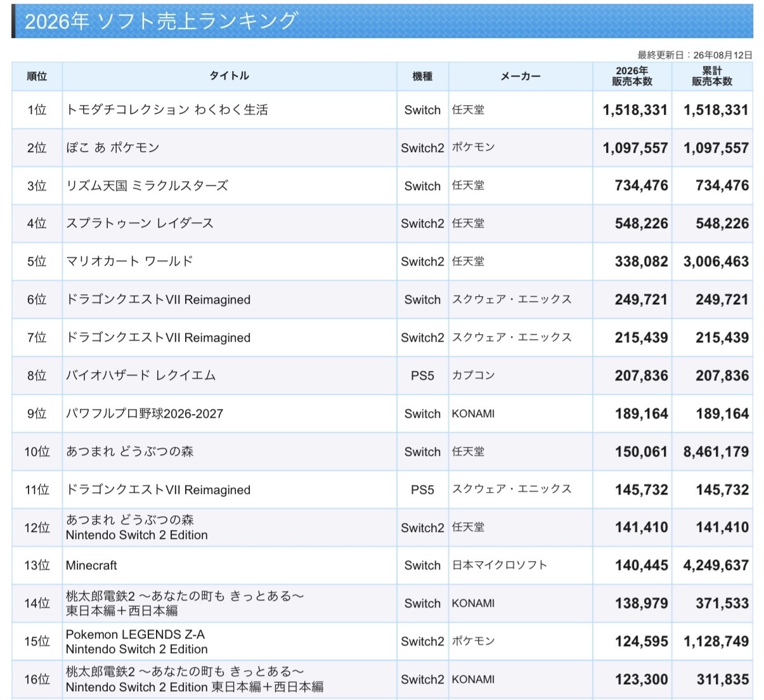
Task: Select the タイトル column header
Action: pyautogui.click(x=230, y=76)
